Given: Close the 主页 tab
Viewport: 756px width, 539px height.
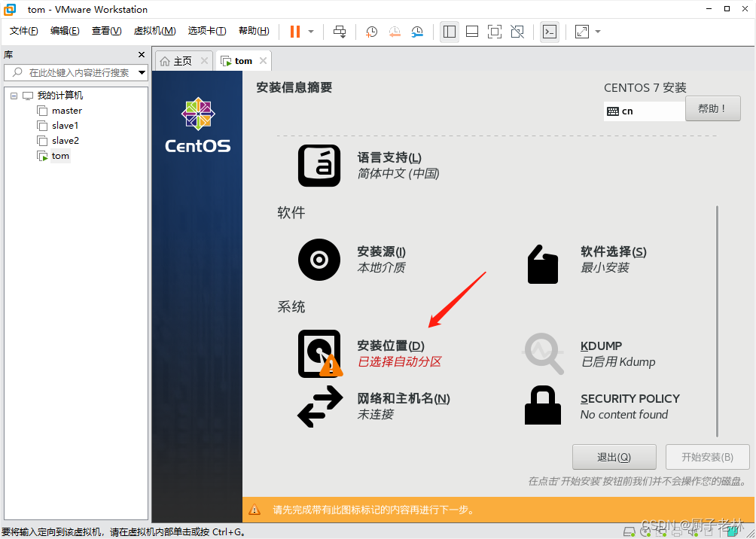Looking at the screenshot, I should 204,61.
